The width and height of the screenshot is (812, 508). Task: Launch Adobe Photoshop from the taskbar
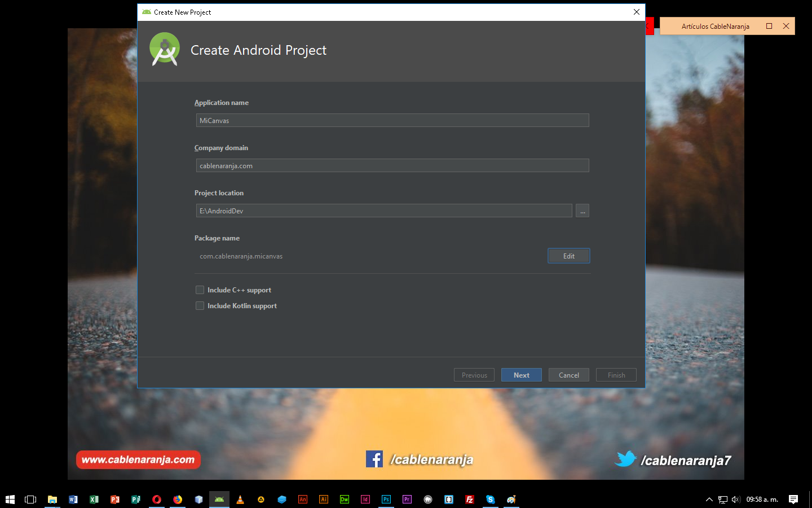pyautogui.click(x=386, y=500)
